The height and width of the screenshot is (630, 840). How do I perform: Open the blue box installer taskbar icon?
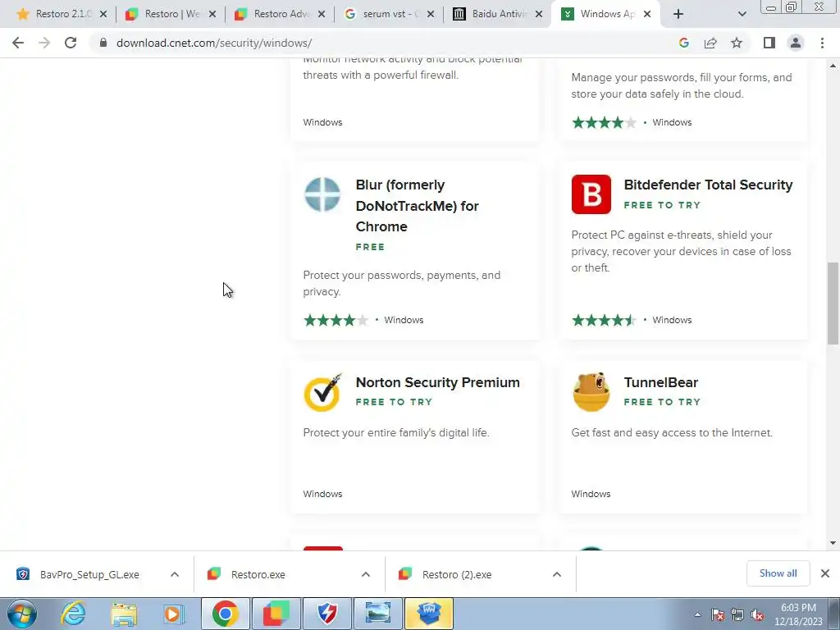tap(428, 614)
